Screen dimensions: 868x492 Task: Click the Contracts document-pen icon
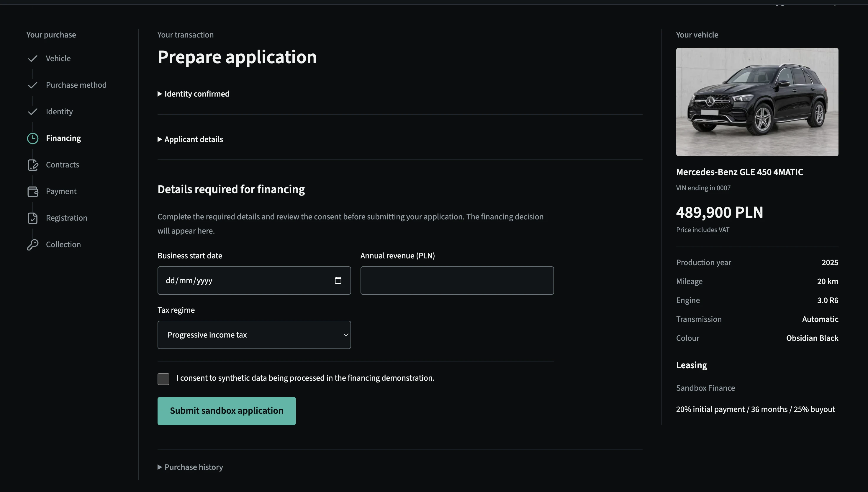(x=33, y=165)
